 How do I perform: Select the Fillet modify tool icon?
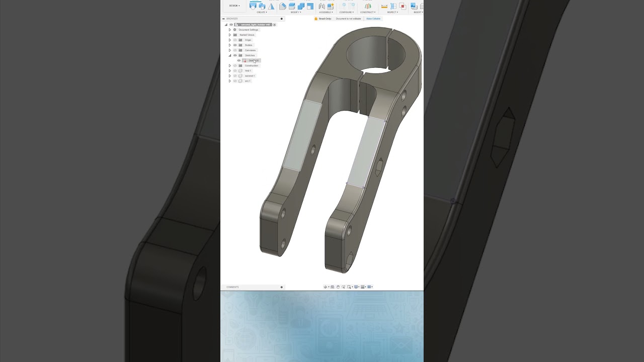(283, 6)
